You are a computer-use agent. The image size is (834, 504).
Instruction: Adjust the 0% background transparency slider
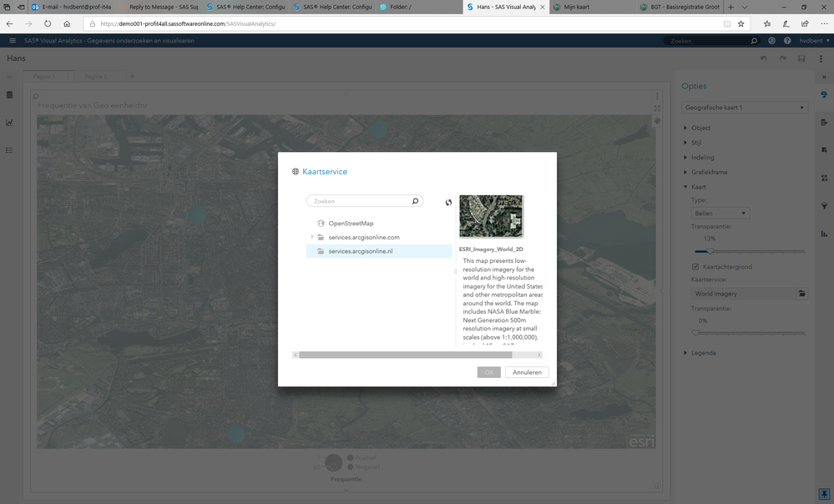(695, 333)
